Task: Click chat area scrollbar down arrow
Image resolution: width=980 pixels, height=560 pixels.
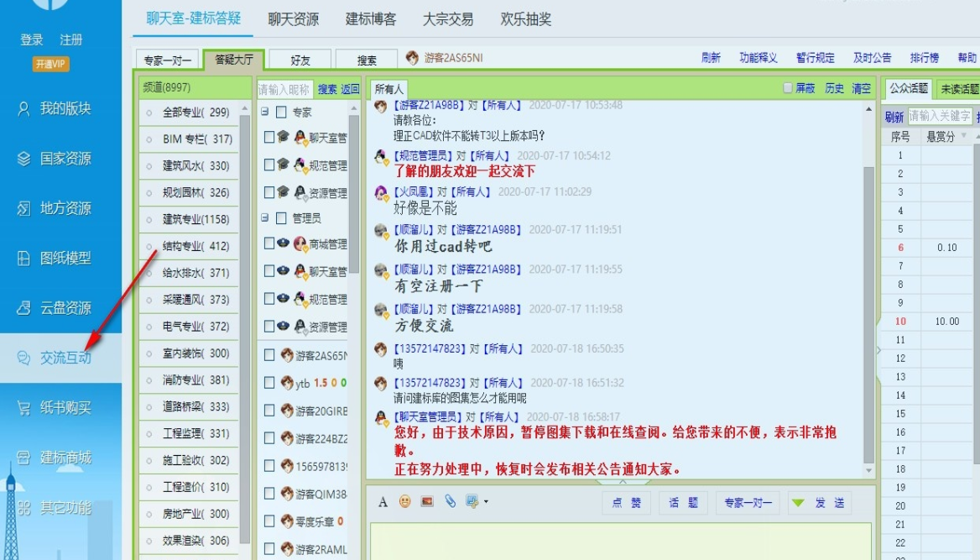Action: pyautogui.click(x=868, y=471)
